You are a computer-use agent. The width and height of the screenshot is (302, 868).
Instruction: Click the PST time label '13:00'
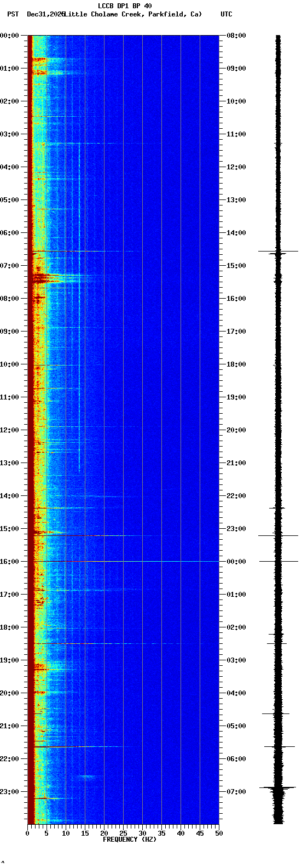(x=9, y=463)
